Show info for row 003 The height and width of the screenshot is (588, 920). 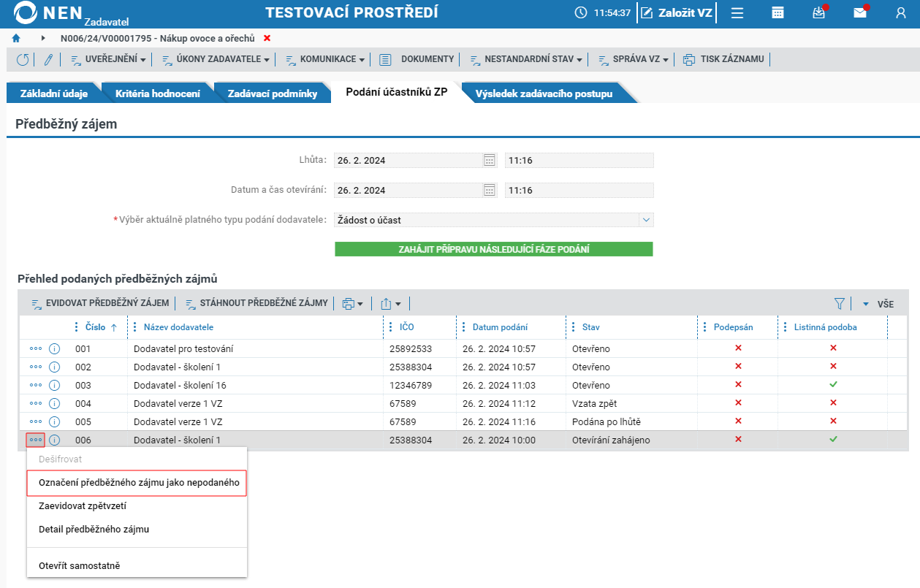54,385
